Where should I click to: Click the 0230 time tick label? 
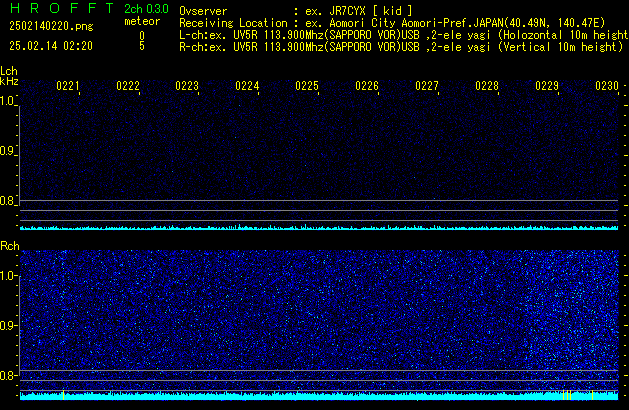pyautogui.click(x=607, y=86)
